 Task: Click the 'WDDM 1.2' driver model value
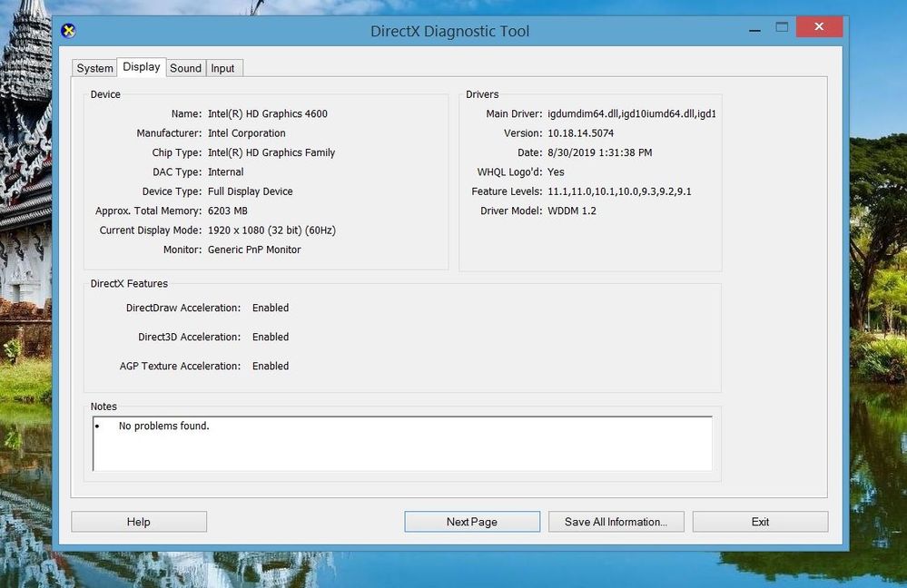[x=572, y=211]
